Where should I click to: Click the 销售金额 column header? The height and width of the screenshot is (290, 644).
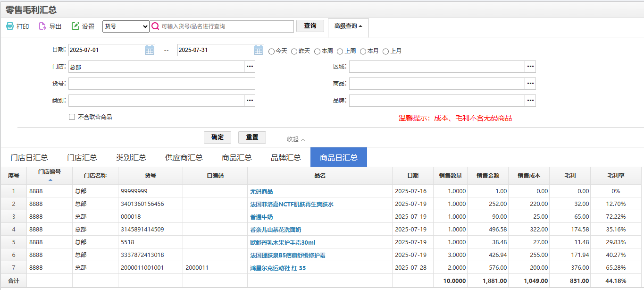point(488,176)
